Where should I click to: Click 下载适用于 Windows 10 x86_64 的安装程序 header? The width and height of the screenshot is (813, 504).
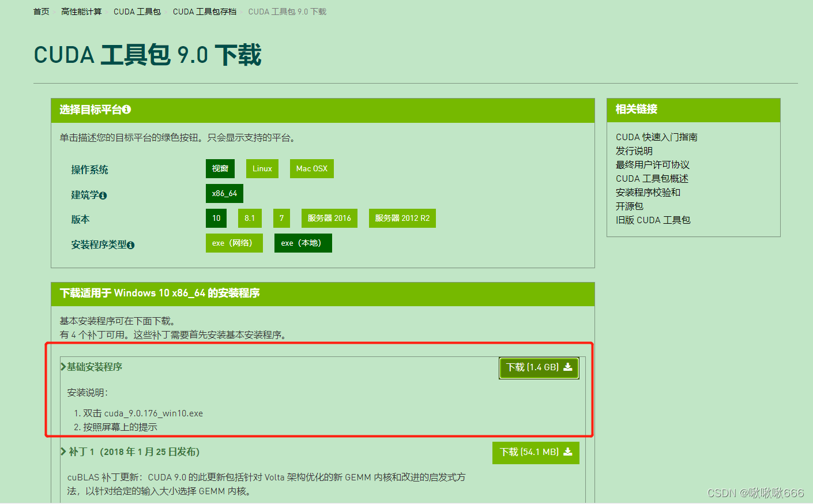(323, 294)
